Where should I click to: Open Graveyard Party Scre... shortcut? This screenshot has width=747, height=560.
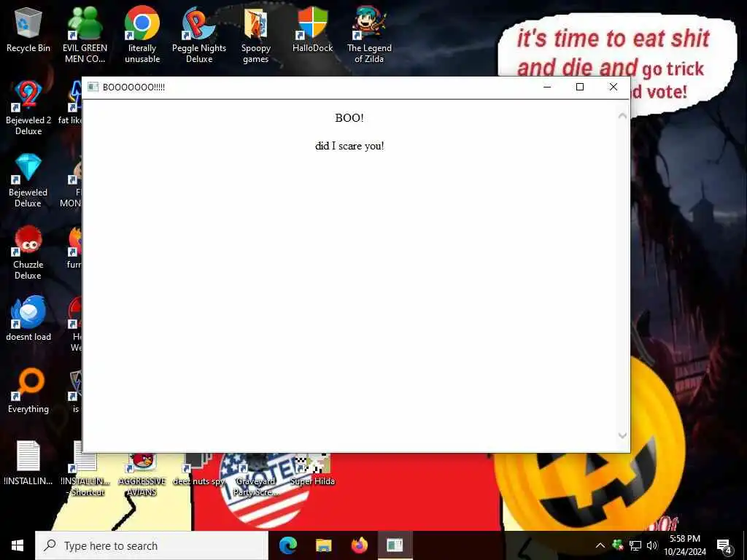256,474
